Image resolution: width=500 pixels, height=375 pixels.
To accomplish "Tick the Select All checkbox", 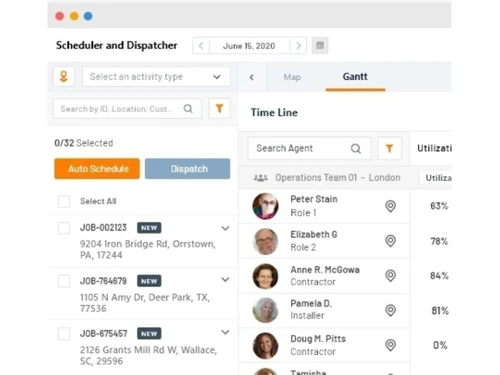I will point(64,201).
